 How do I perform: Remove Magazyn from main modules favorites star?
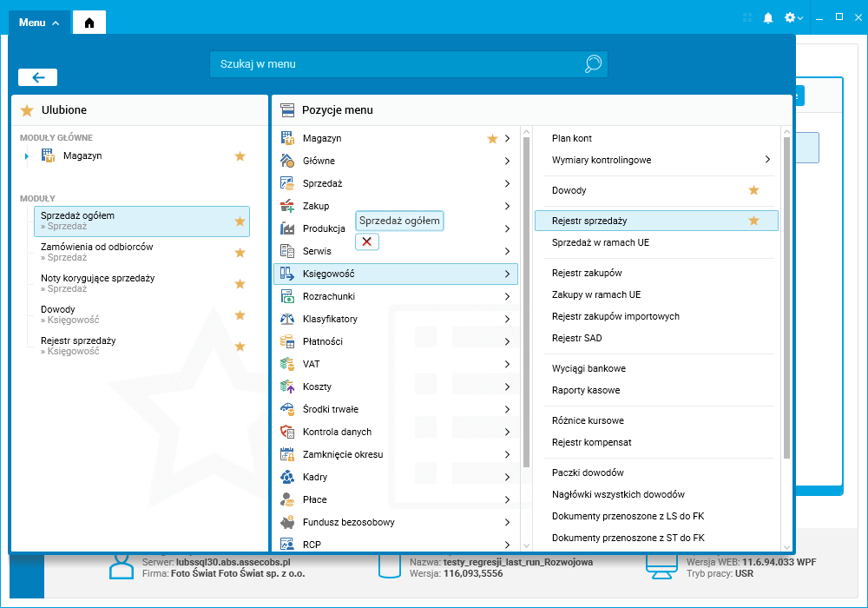(240, 156)
